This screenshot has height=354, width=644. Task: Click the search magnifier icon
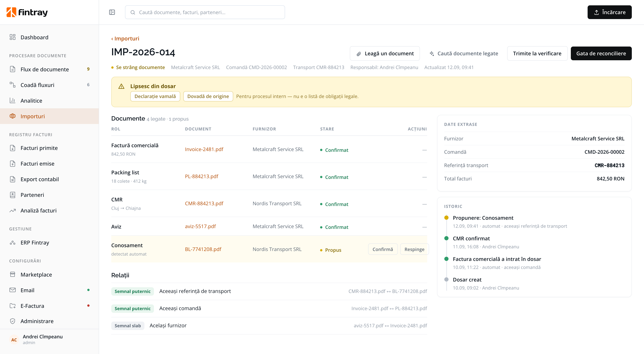click(133, 12)
